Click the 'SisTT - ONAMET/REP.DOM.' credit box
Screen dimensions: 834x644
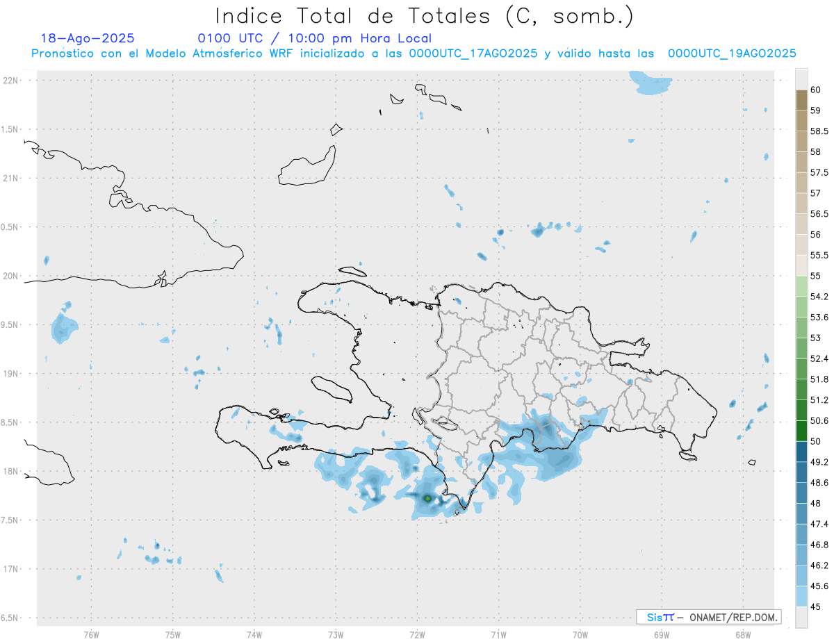(708, 617)
